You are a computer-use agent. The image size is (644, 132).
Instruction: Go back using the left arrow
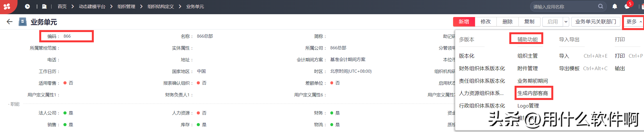(x=9, y=22)
